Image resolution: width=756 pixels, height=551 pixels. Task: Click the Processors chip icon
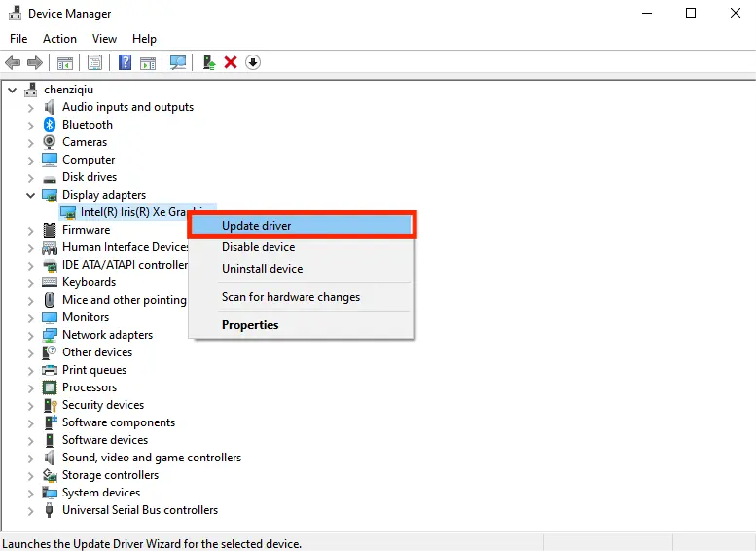50,387
